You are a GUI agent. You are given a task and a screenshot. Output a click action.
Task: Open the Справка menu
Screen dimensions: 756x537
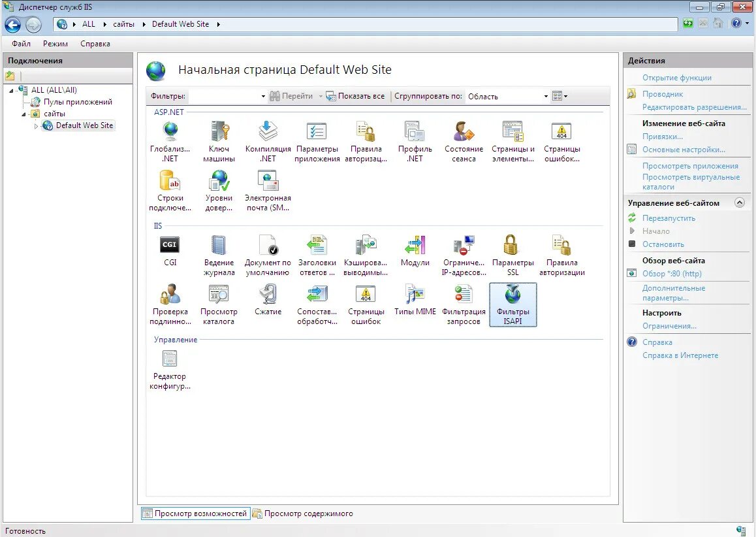coord(95,43)
